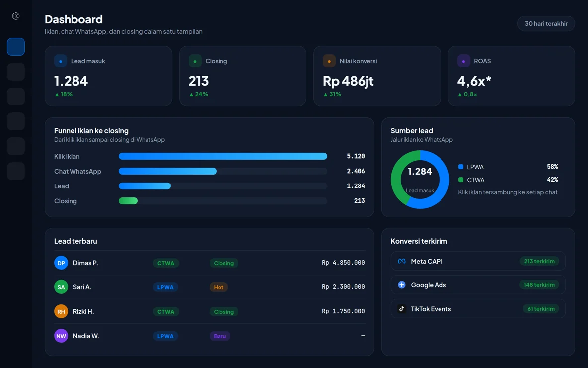Click the 24% growth indicator

point(198,94)
